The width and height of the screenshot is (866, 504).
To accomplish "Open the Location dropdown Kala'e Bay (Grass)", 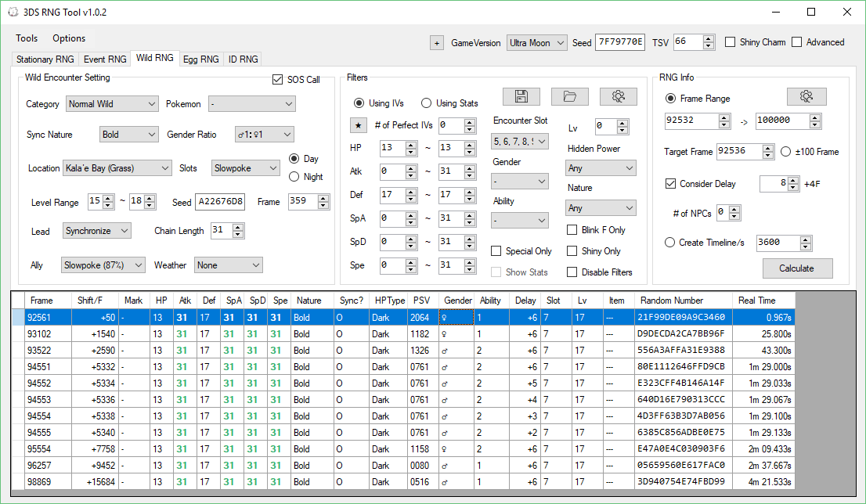I will click(x=117, y=168).
